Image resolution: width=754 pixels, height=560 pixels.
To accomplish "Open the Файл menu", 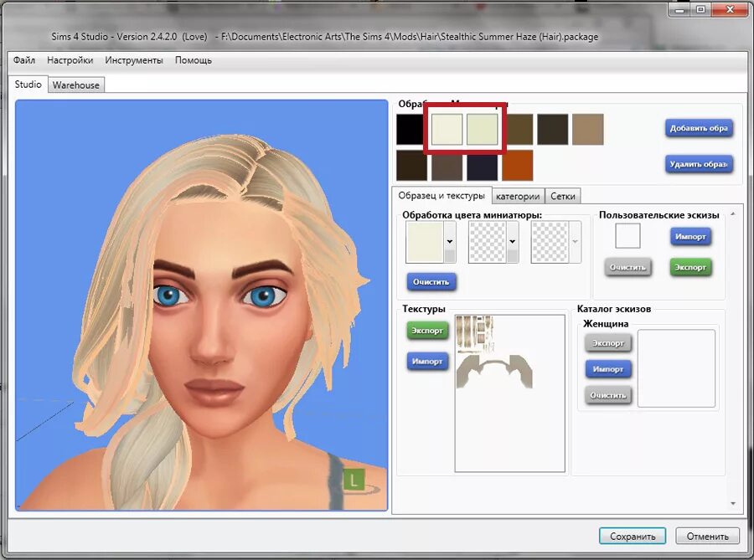I will [x=24, y=60].
